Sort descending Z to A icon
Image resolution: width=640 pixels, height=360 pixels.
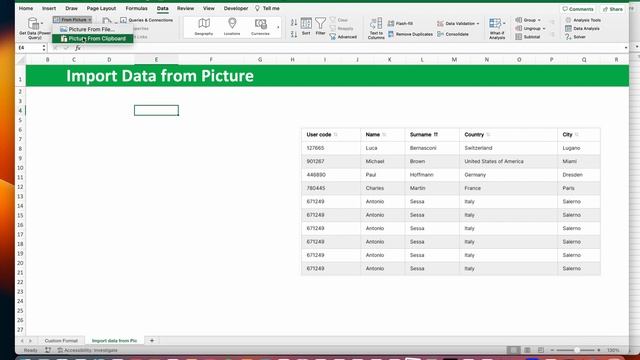click(x=294, y=34)
